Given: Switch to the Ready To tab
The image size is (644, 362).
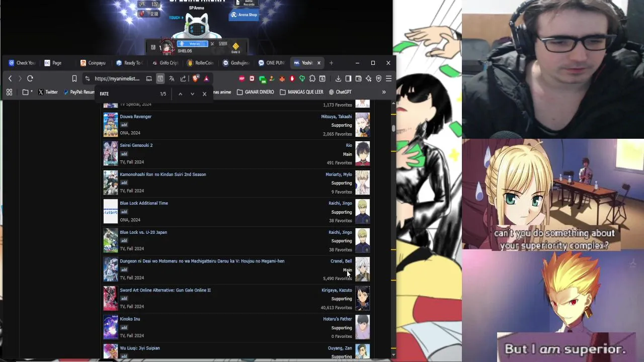Looking at the screenshot, I should (129, 63).
